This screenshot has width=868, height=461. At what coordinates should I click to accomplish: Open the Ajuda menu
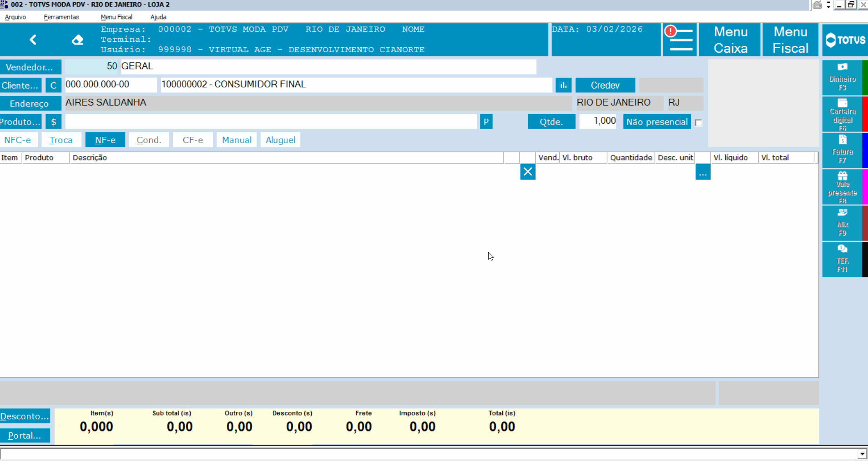[158, 17]
